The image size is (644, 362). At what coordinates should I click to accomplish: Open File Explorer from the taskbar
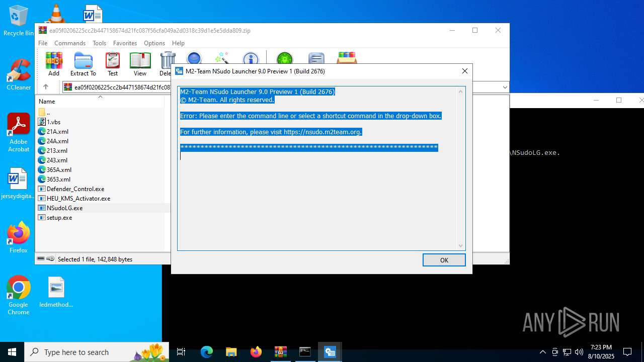[231, 352]
